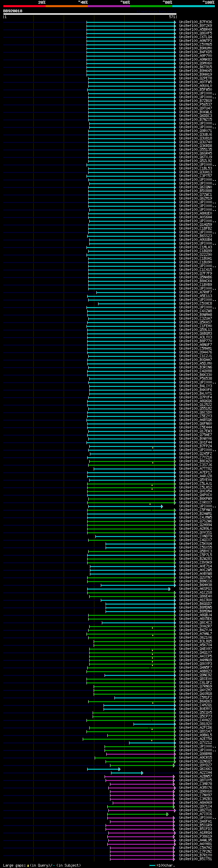
Task: Select the UniRef100_Q5YEV4 label
Action: (196, 480)
